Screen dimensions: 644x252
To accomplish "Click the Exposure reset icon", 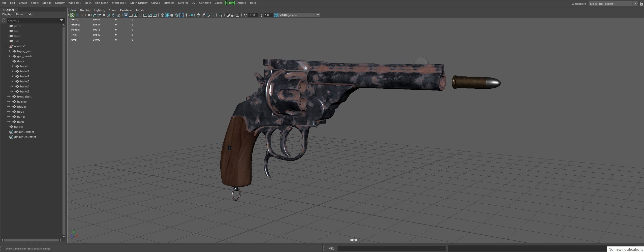I will tap(245, 15).
